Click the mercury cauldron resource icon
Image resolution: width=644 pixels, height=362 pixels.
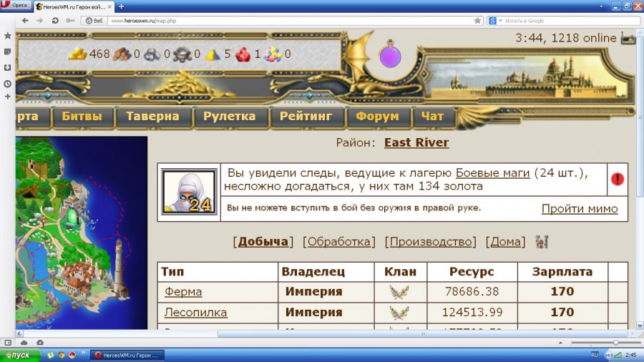[182, 54]
